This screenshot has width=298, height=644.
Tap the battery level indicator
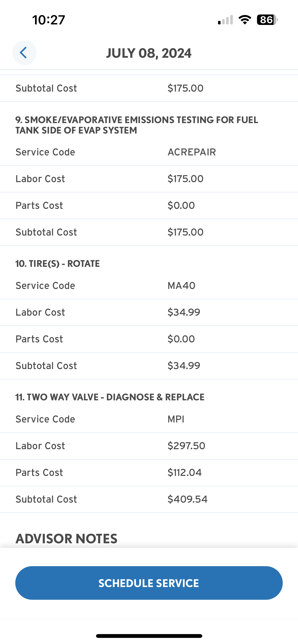point(267,20)
